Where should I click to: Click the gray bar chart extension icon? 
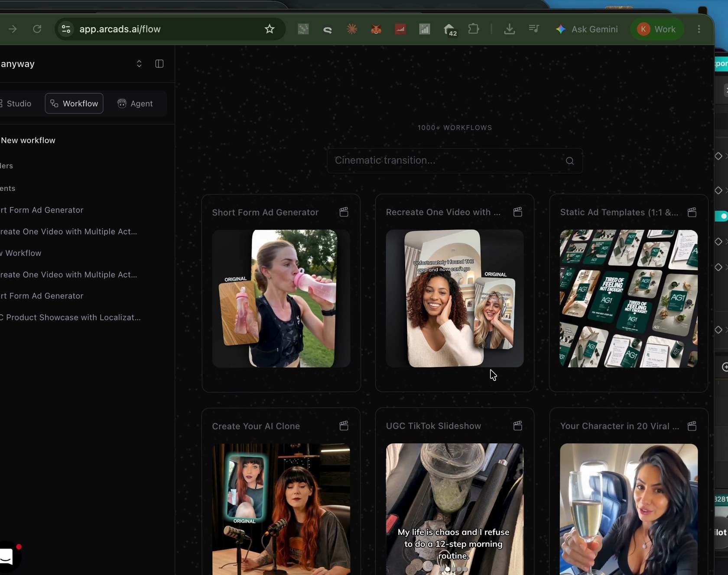[425, 29]
